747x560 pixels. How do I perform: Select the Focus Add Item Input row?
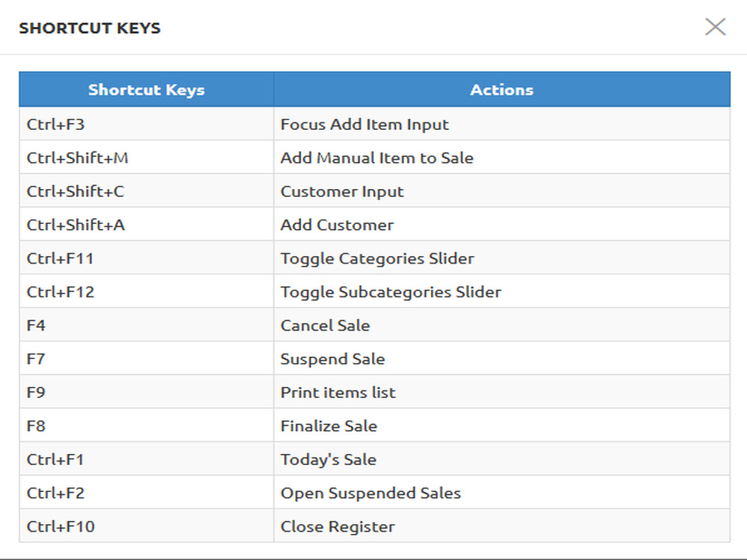(x=374, y=124)
